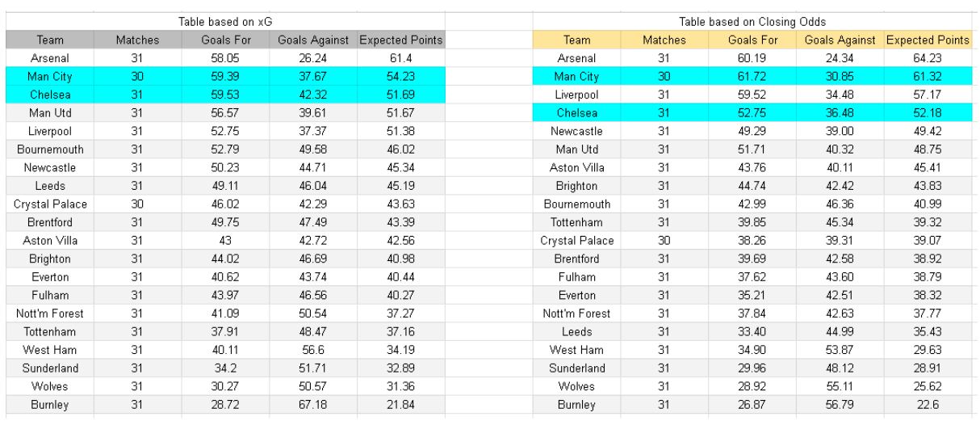Select Man City's 54.23 expected points cell
The image size is (980, 425).
click(x=401, y=77)
